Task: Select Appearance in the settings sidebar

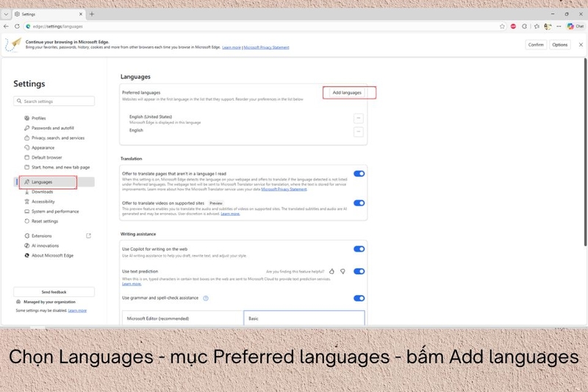Action: pos(43,148)
